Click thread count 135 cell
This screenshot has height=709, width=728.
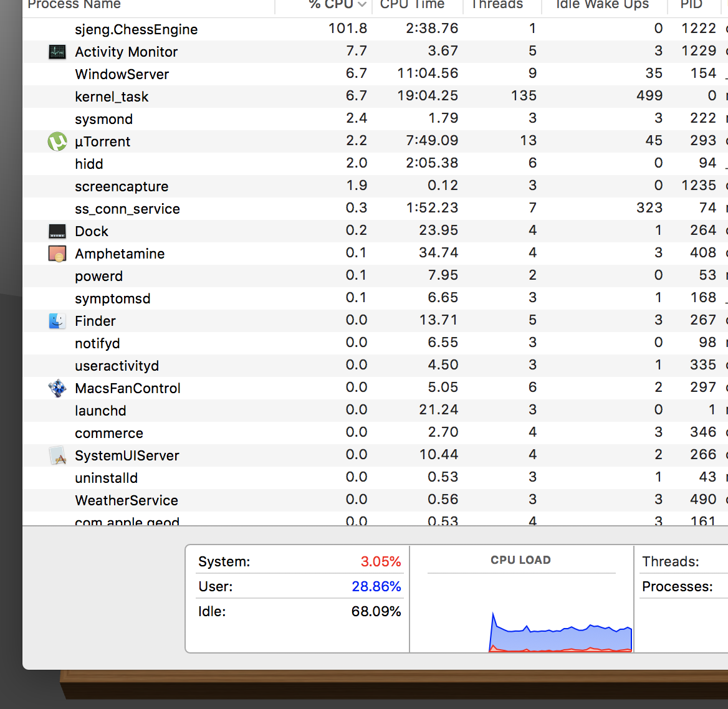pyautogui.click(x=524, y=95)
